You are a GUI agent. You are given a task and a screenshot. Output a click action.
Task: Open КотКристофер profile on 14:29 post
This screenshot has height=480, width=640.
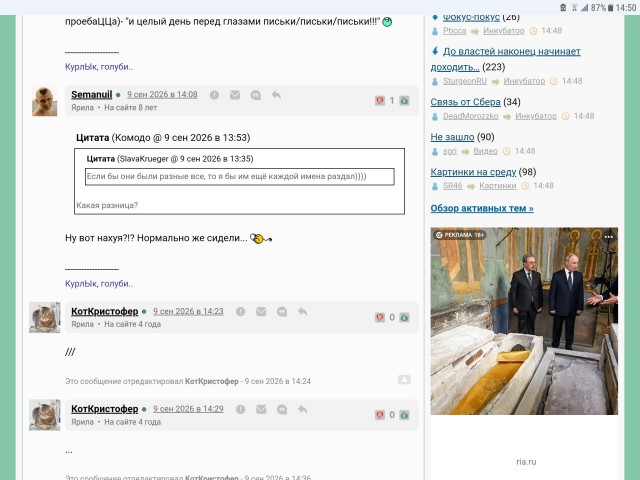[x=104, y=409]
